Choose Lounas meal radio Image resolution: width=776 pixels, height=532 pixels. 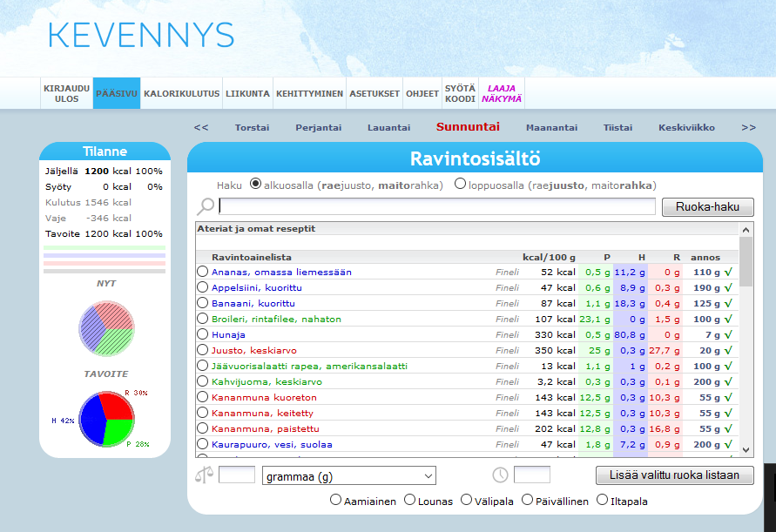(410, 500)
